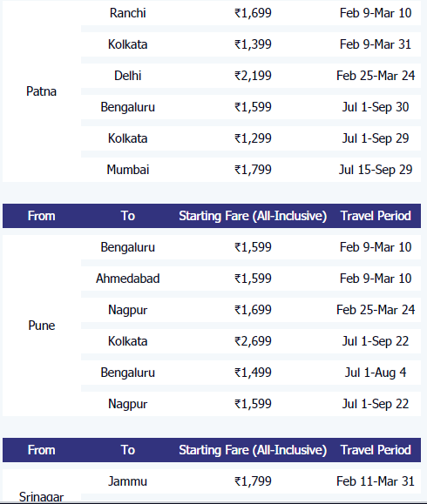Click the Travel Period header above Jammu

(376, 450)
